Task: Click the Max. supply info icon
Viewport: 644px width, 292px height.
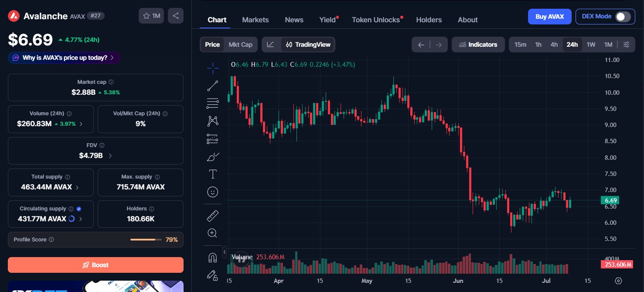Action: pyautogui.click(x=157, y=177)
